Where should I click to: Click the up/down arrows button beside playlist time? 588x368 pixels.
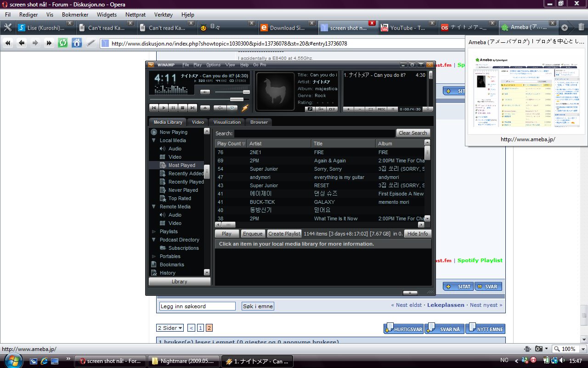[x=428, y=109]
